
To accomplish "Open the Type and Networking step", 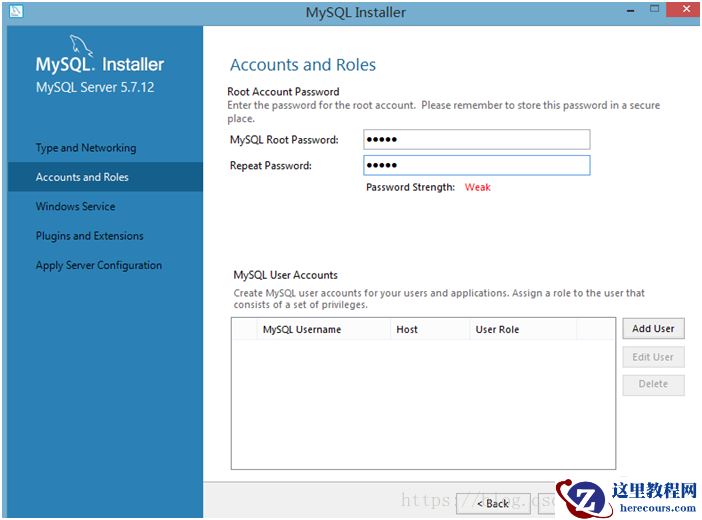I will point(86,148).
